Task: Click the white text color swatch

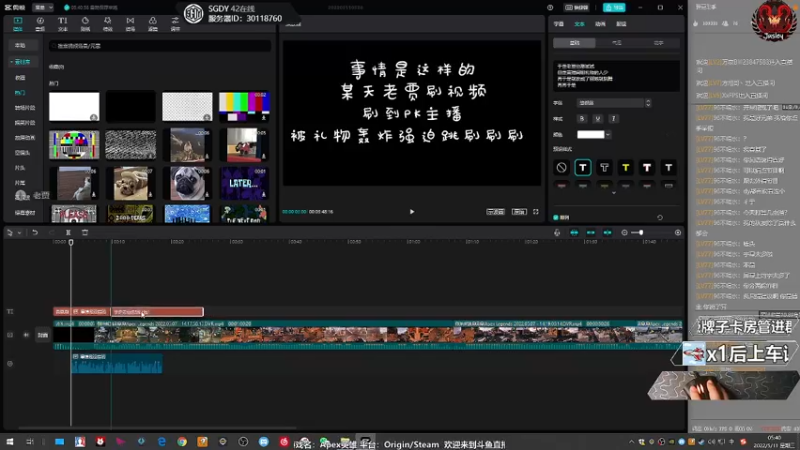Action: [x=590, y=135]
